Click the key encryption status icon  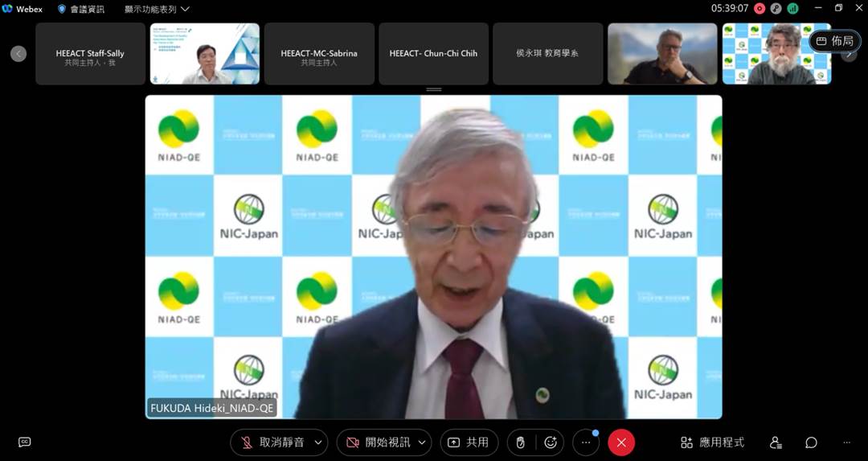click(776, 9)
